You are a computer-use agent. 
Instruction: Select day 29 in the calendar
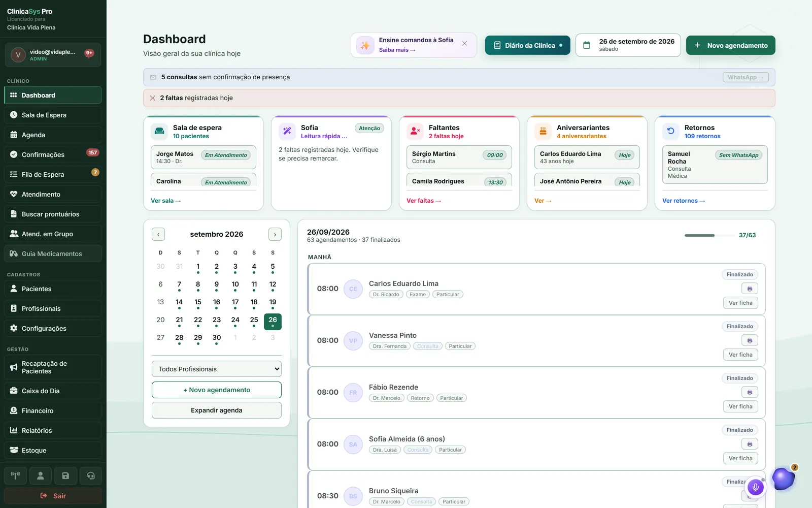click(x=198, y=339)
